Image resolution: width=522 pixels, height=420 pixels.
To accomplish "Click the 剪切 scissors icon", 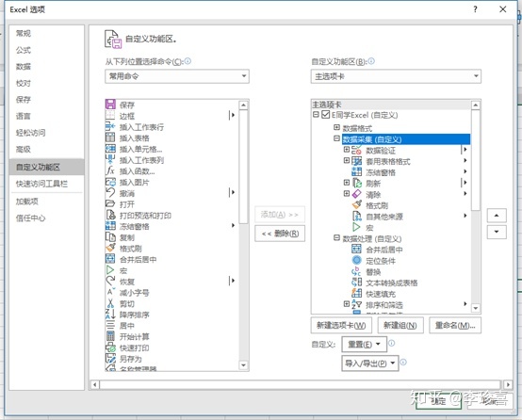I will click(x=110, y=303).
